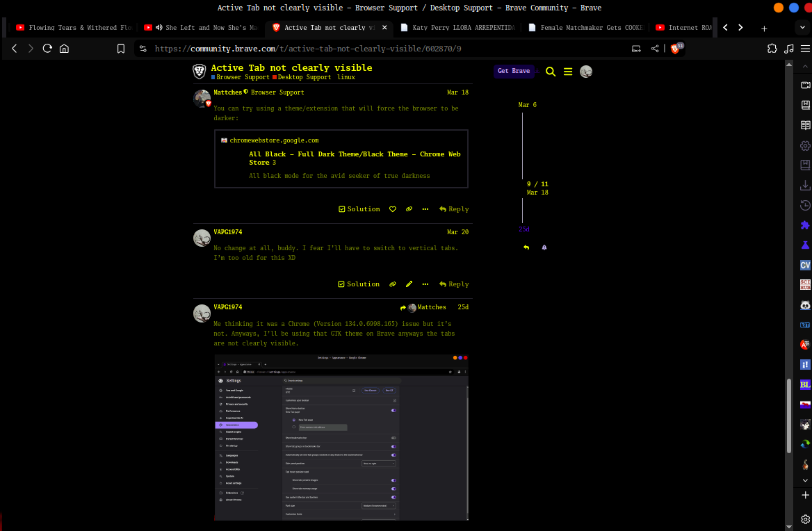Screen dimensions: 812x531
Task: Switch to 'Katy Perry LLORA ARREPENTIDA' tab
Action: point(457,27)
